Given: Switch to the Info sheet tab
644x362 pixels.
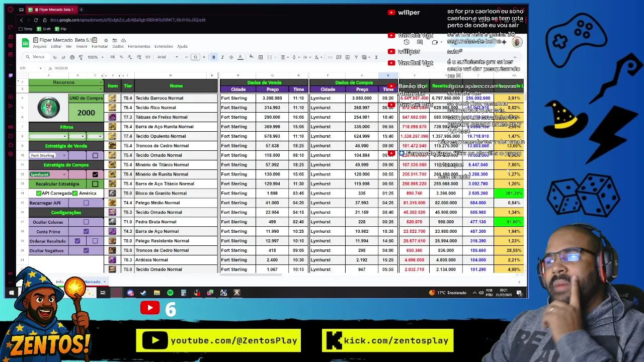Looking at the screenshot, I should point(60,282).
